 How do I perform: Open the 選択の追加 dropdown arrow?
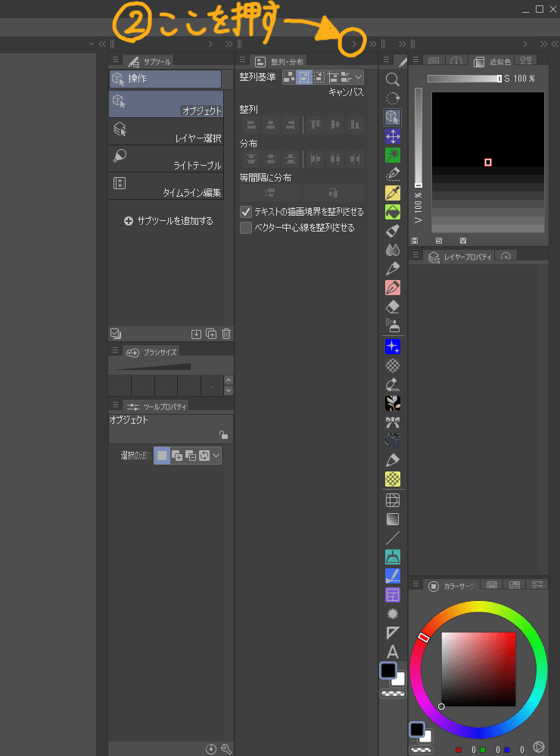(x=216, y=456)
